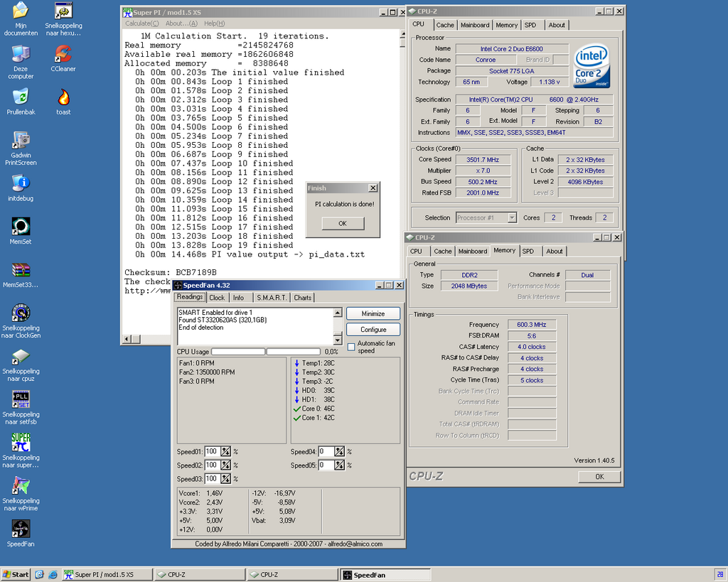Open the Calculate menu in Super PI
Image resolution: width=728 pixels, height=582 pixels.
click(141, 23)
